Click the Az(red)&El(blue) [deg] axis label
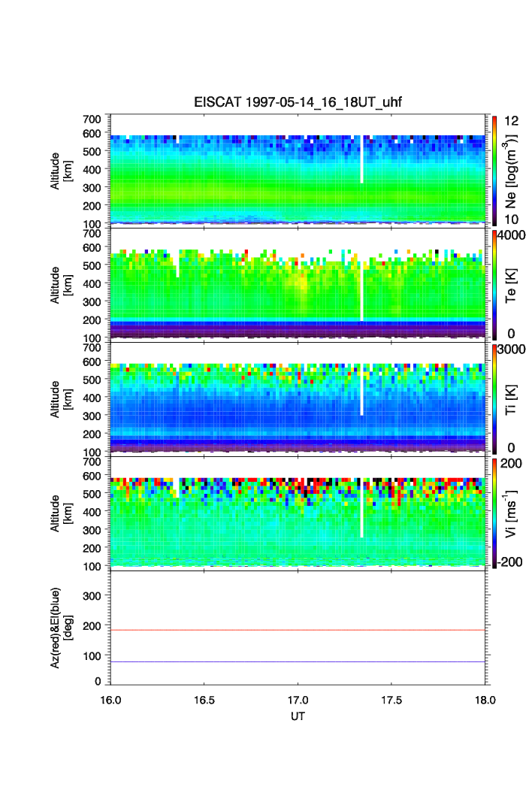The height and width of the screenshot is (799, 532). click(x=62, y=628)
